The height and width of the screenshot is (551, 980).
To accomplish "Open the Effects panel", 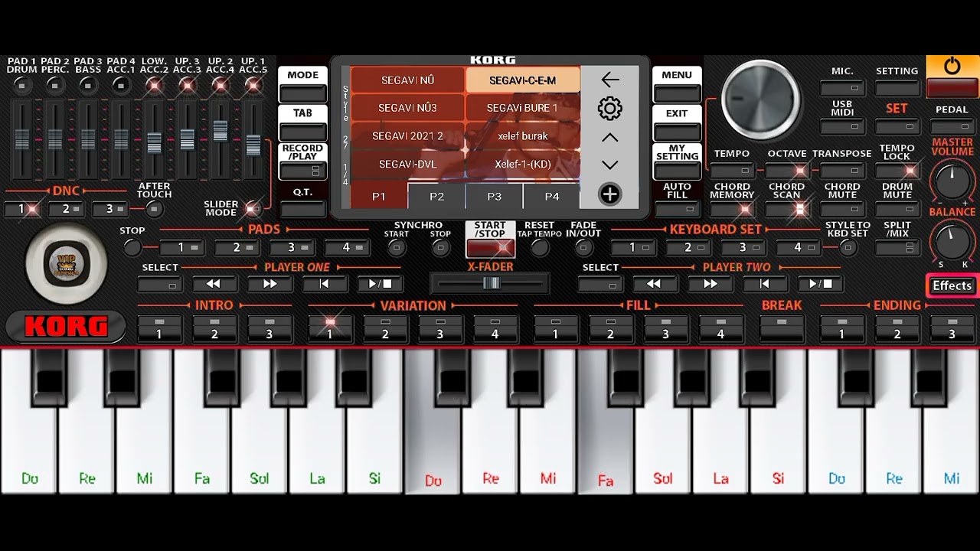I will 952,285.
